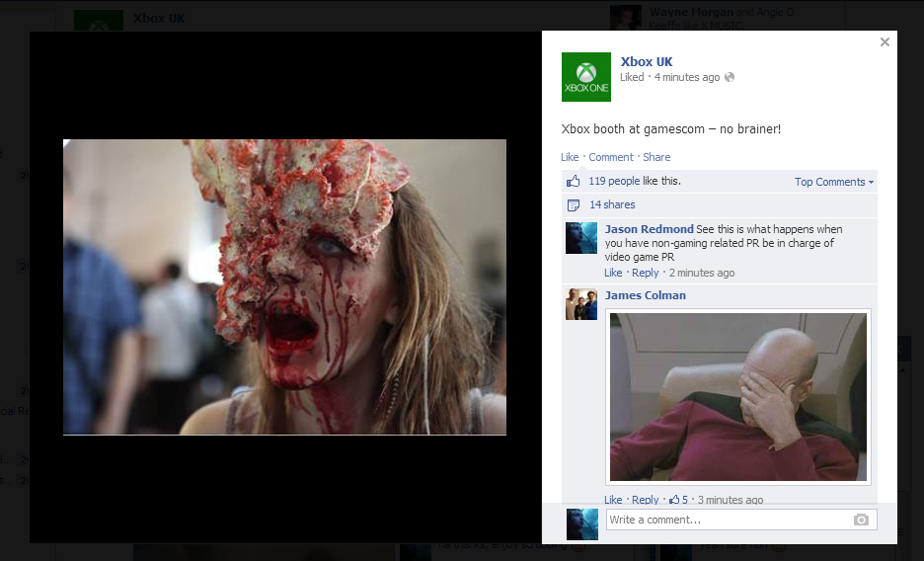
Task: Click Comment under the post caption
Action: [x=611, y=157]
